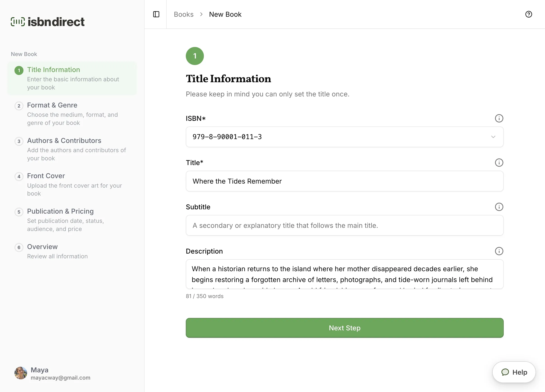
Task: Show info for the ISBN field
Action: click(499, 118)
